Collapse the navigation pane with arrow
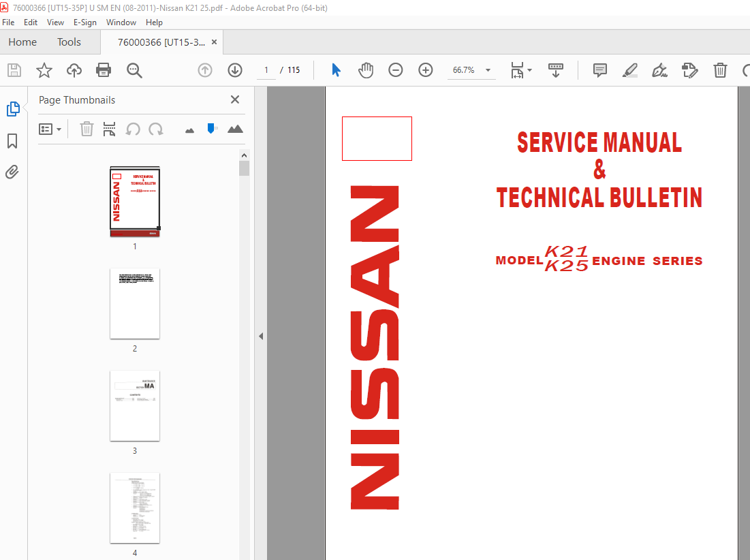Viewport: 750px width, 560px height. tap(261, 336)
